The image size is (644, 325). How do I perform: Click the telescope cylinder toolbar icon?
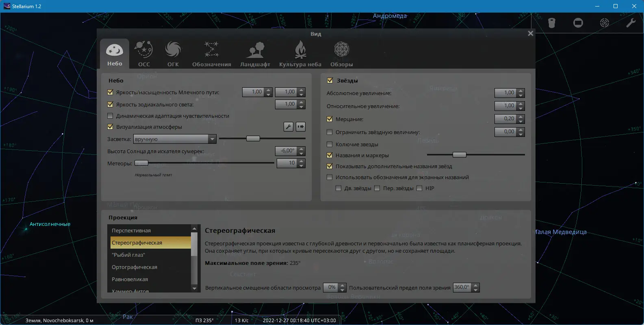click(x=551, y=23)
